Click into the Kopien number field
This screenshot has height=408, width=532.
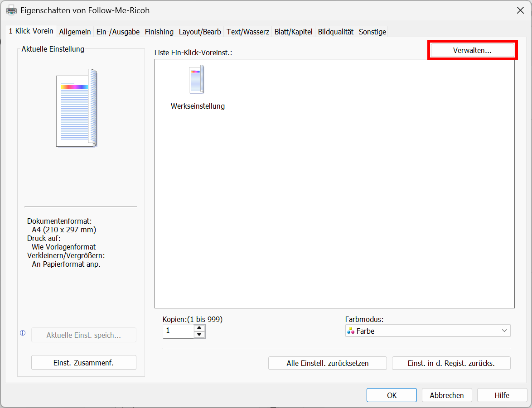click(178, 331)
